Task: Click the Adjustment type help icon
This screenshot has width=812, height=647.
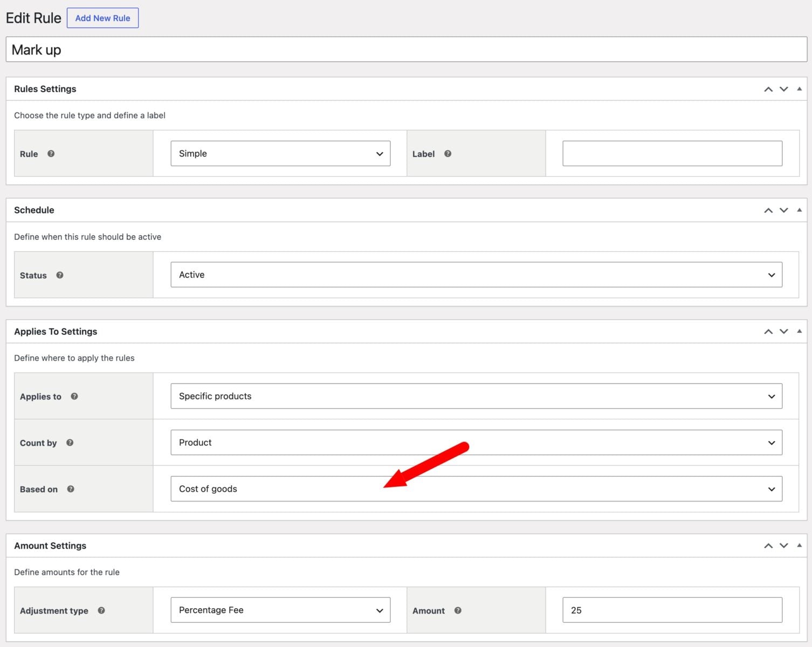Action: [101, 610]
